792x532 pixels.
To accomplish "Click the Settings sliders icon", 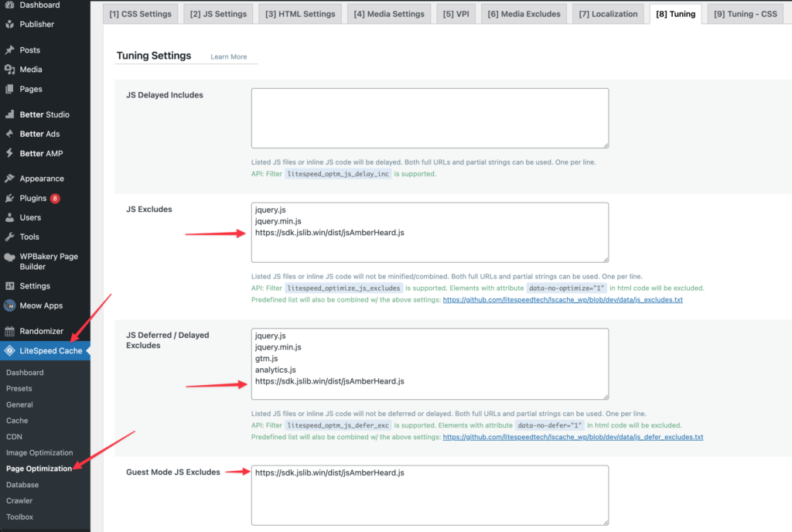I will point(9,286).
